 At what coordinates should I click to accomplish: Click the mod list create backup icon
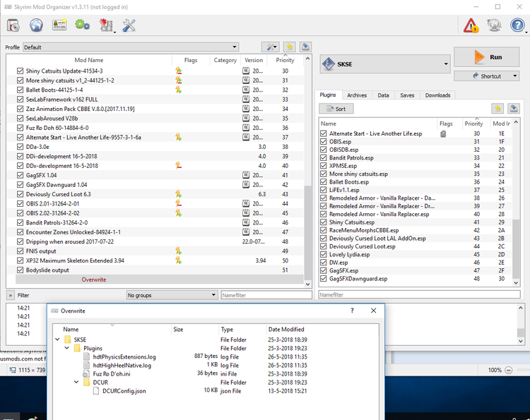coord(305,47)
